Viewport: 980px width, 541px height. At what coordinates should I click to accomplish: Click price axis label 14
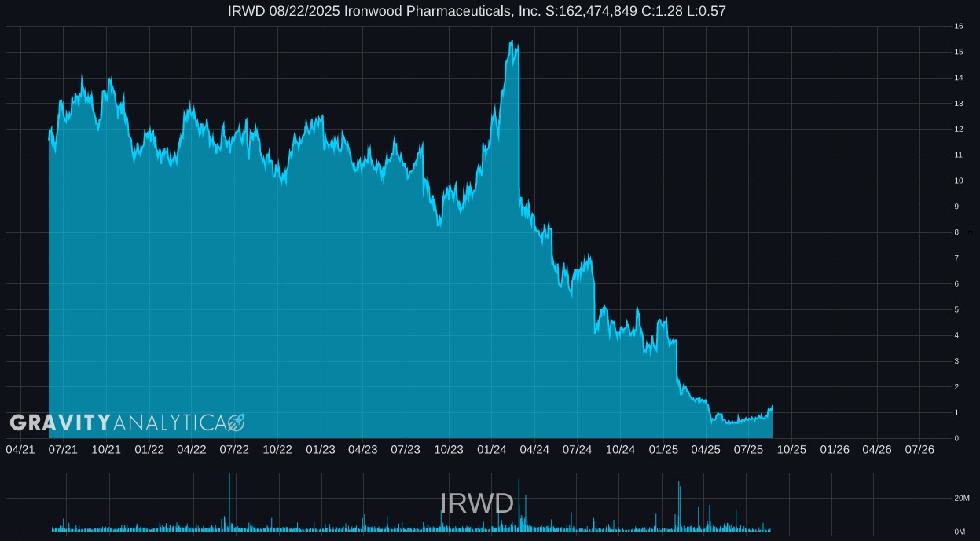[x=959, y=78]
